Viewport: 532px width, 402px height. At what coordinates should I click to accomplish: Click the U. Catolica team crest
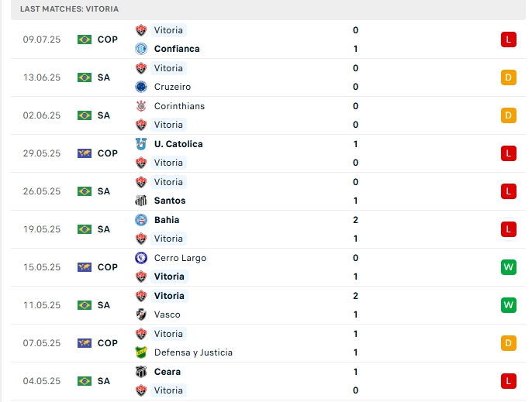[x=141, y=144]
